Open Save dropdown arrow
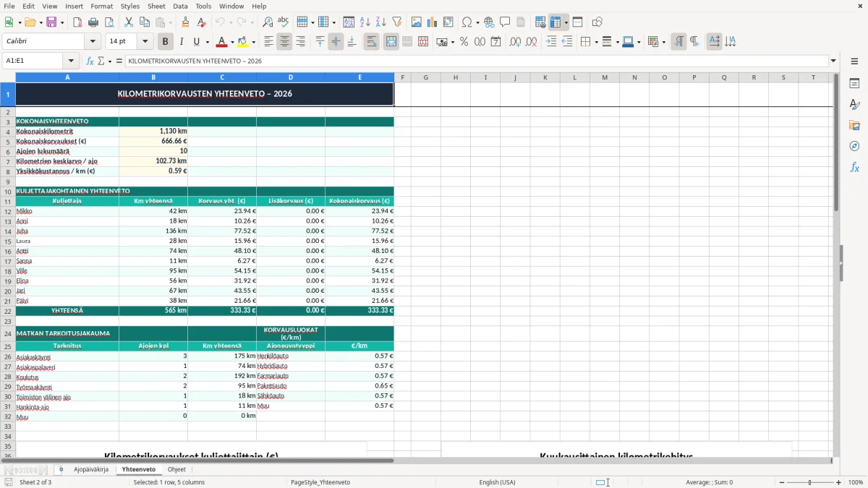The image size is (868, 488). coord(61,22)
